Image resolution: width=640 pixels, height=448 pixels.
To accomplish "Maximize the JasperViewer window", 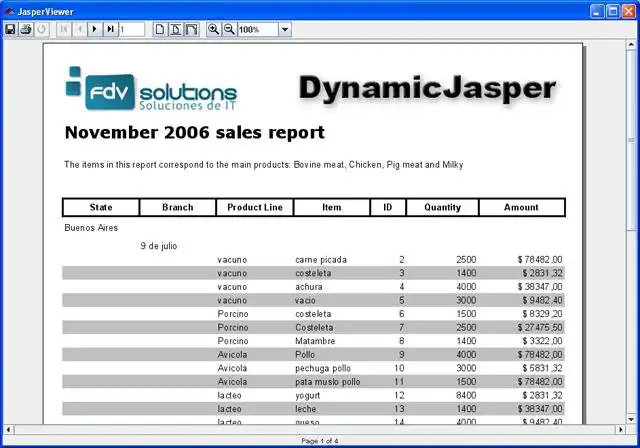I will [613, 11].
